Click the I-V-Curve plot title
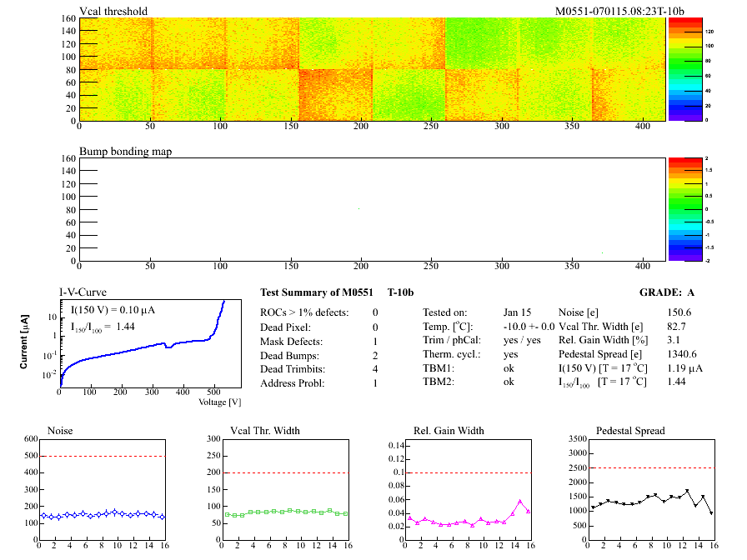Viewport: 747px width, 560px height. [x=82, y=292]
